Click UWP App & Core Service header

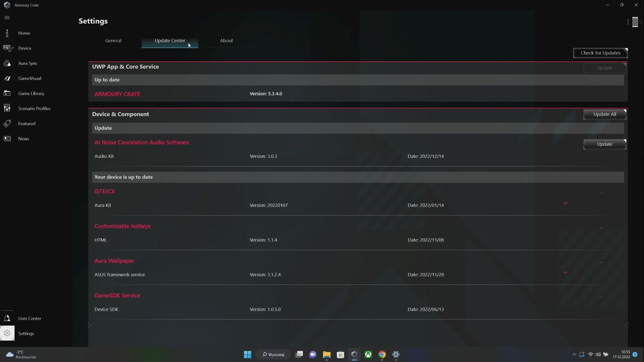(125, 66)
